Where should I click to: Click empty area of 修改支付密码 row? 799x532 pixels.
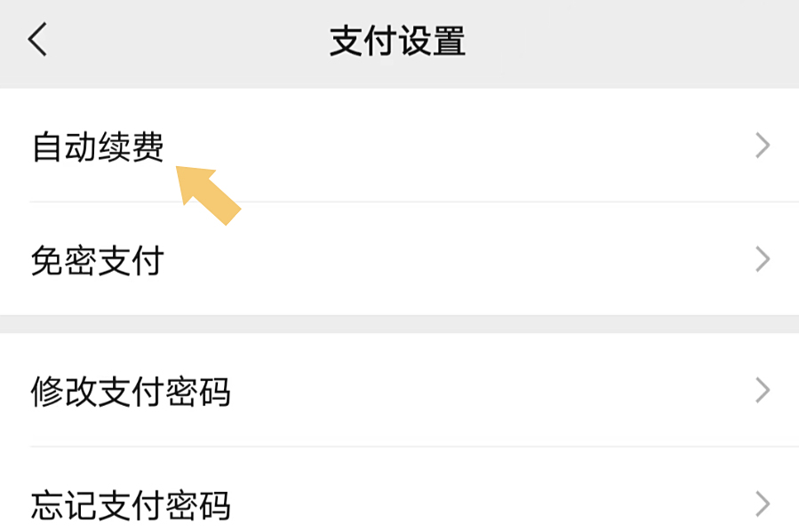(484, 391)
